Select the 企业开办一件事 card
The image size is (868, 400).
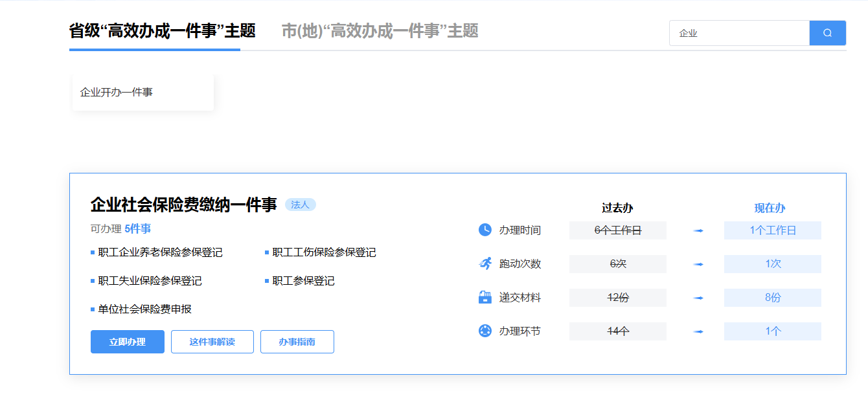pos(143,93)
